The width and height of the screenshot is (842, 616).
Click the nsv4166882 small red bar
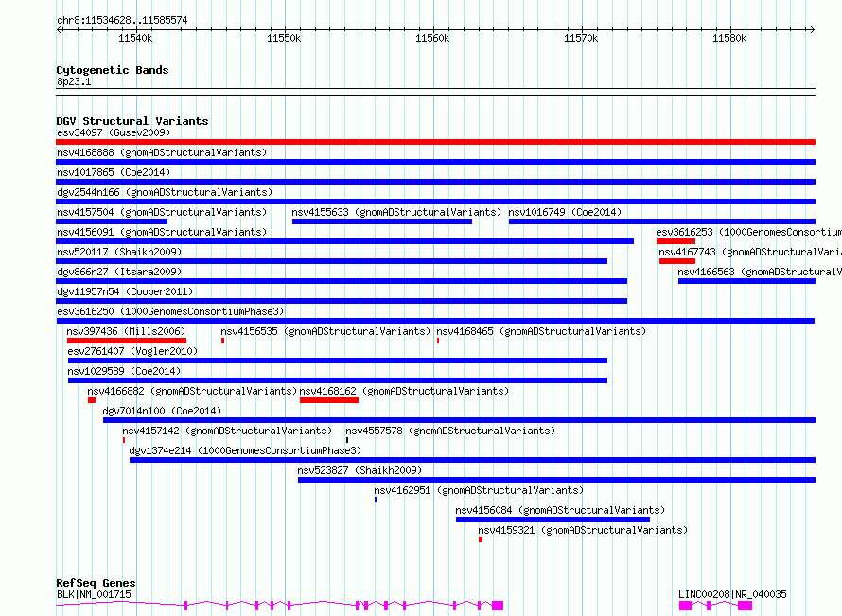coord(92,400)
